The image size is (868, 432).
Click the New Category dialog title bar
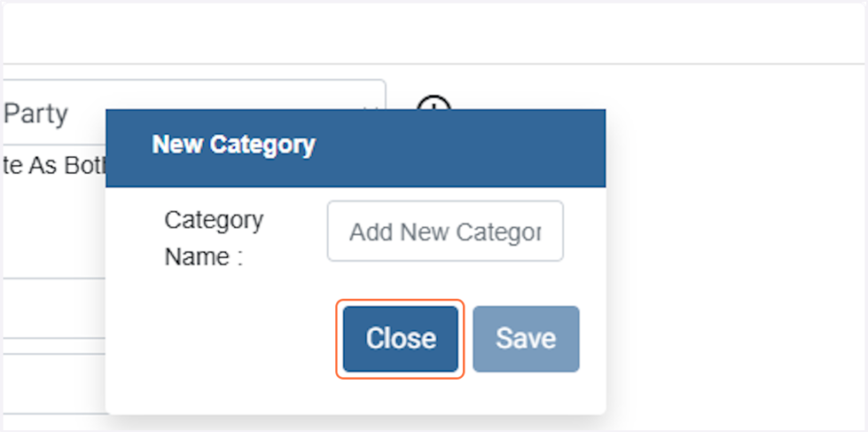(x=355, y=147)
